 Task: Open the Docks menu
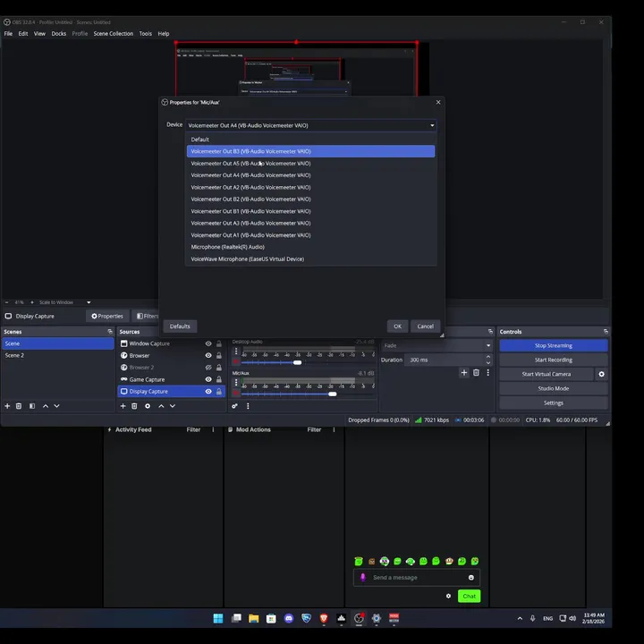(59, 34)
